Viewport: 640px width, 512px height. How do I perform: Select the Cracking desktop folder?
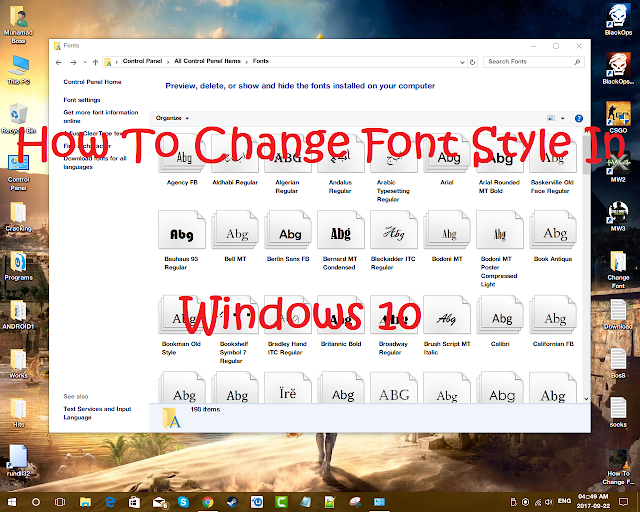pos(18,217)
